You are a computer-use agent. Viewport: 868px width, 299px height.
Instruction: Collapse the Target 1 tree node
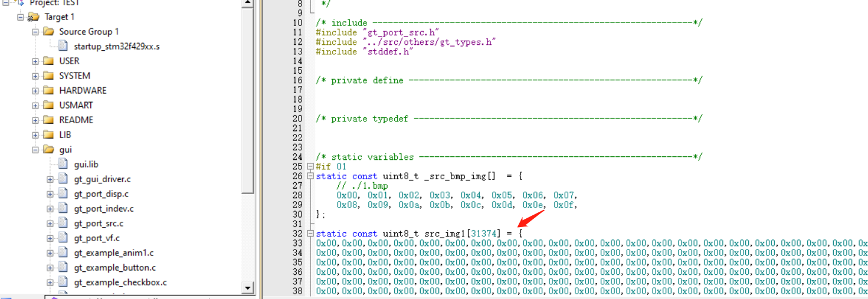click(x=21, y=17)
